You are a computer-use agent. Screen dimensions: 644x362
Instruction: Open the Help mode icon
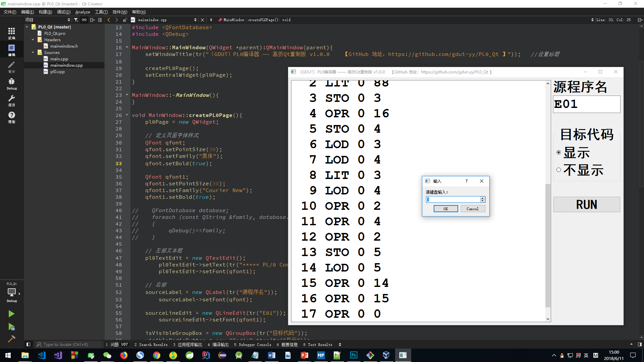point(11,117)
